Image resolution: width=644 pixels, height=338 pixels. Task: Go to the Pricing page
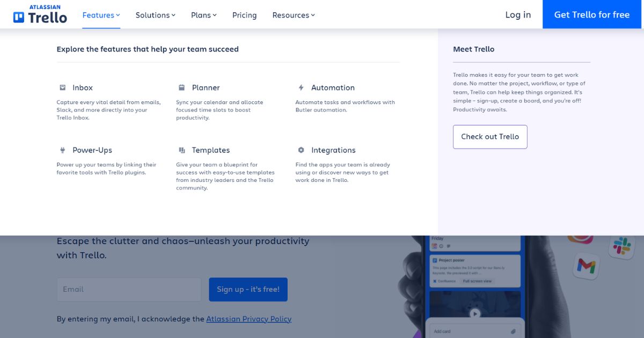(x=244, y=15)
